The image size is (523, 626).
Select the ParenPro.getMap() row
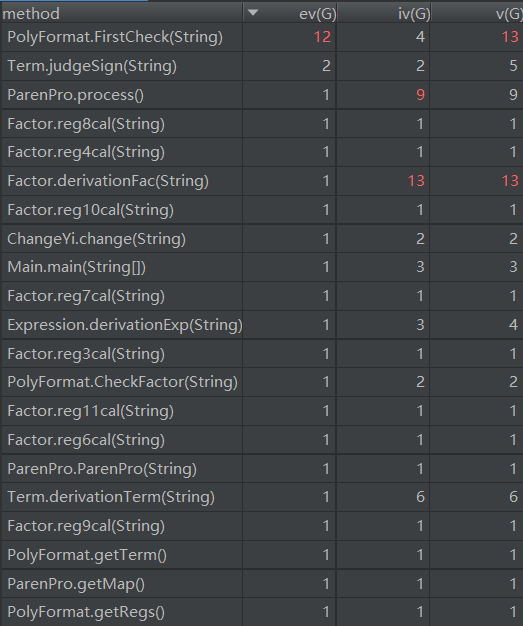[262, 584]
